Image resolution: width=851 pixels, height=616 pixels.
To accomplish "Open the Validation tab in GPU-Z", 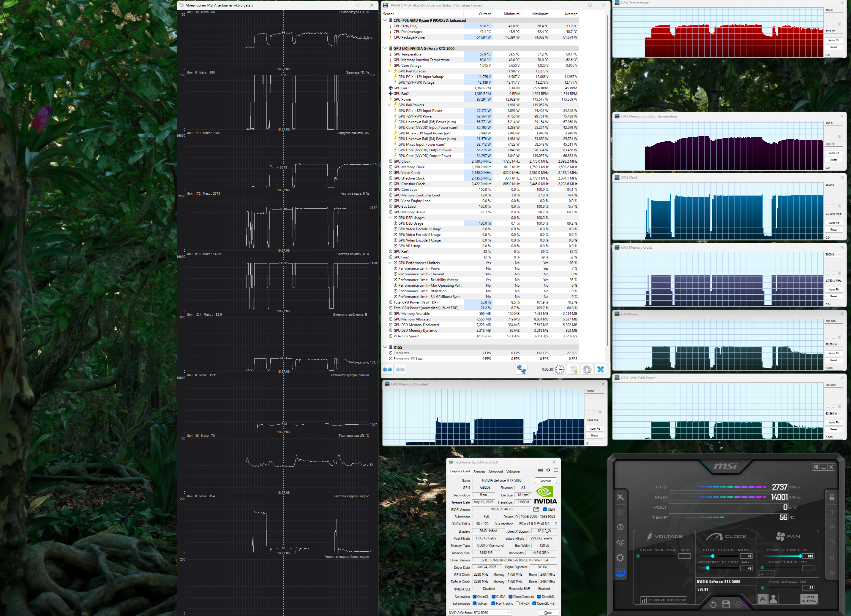I will coord(513,472).
